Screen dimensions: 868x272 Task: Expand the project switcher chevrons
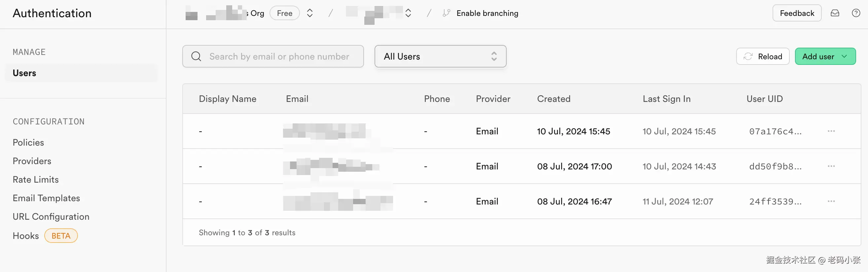click(x=408, y=13)
